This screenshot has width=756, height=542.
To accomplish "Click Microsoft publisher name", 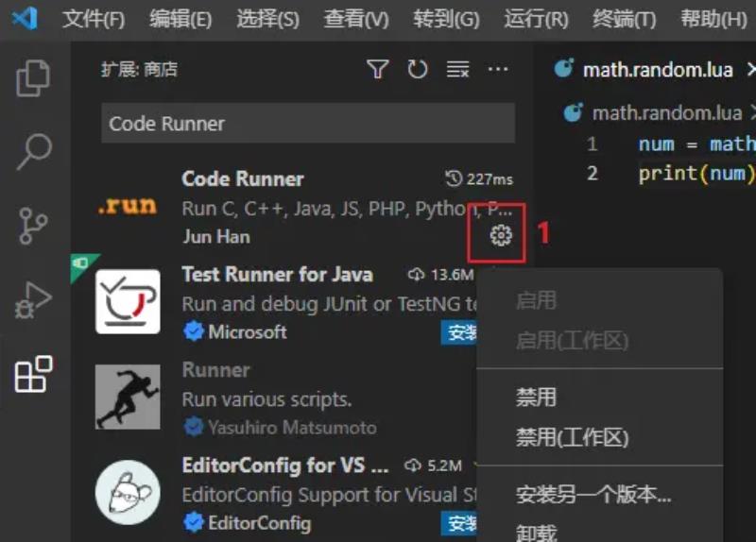I will click(248, 332).
